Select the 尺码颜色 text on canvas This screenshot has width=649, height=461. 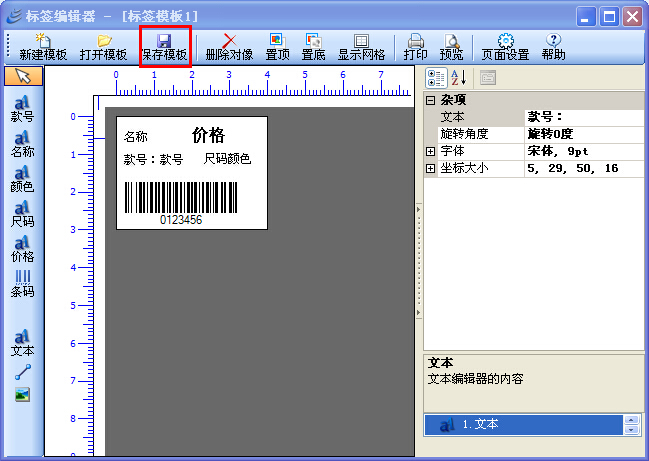(227, 158)
